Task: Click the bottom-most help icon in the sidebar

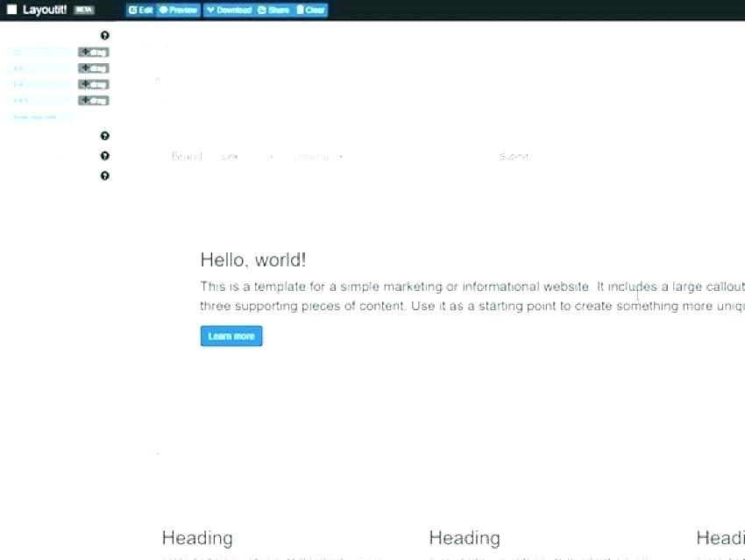Action: 105,176
